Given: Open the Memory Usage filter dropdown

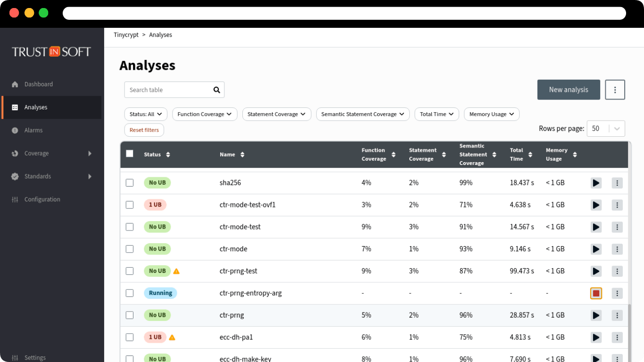Looking at the screenshot, I should tap(492, 114).
